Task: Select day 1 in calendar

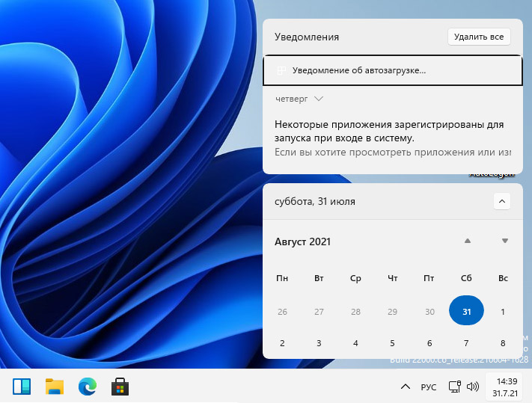Action: pos(503,312)
